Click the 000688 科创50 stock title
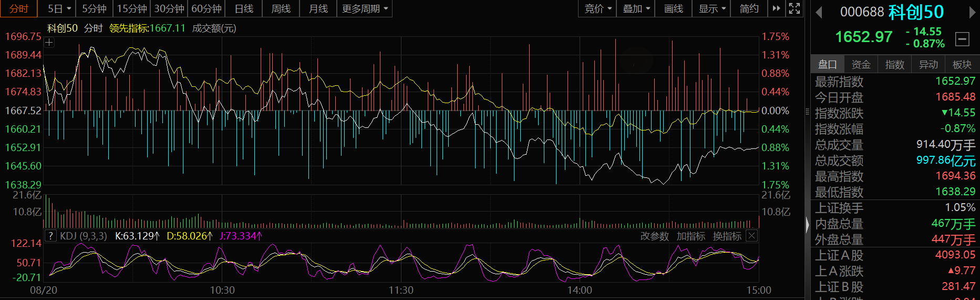980x300 pixels. click(x=892, y=12)
